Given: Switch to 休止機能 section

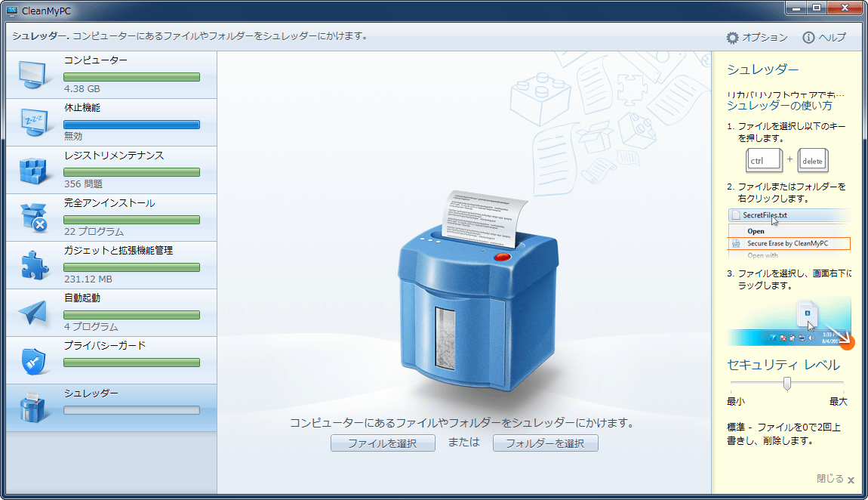Looking at the screenshot, I should 82,107.
